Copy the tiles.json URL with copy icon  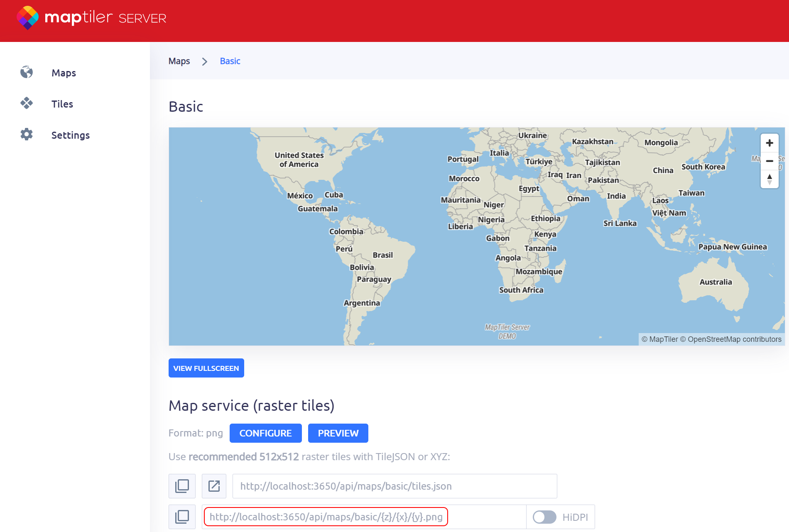182,486
